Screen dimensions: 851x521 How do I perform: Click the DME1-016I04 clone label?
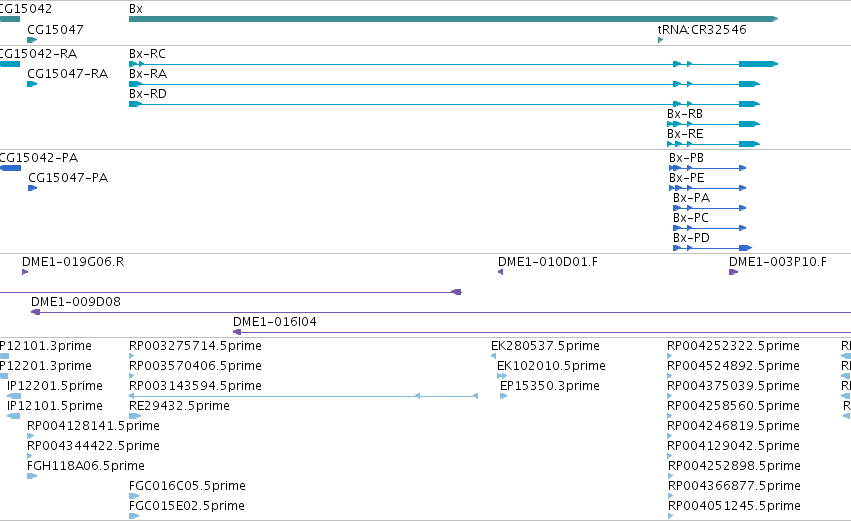point(275,322)
